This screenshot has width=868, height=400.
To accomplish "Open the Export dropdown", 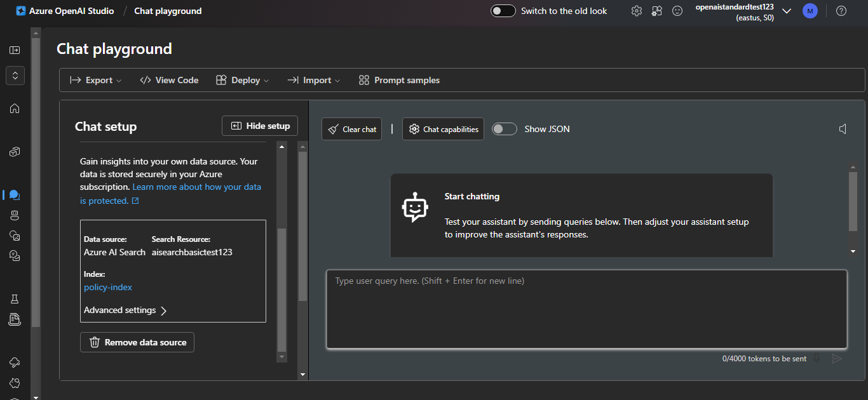I will click(95, 80).
